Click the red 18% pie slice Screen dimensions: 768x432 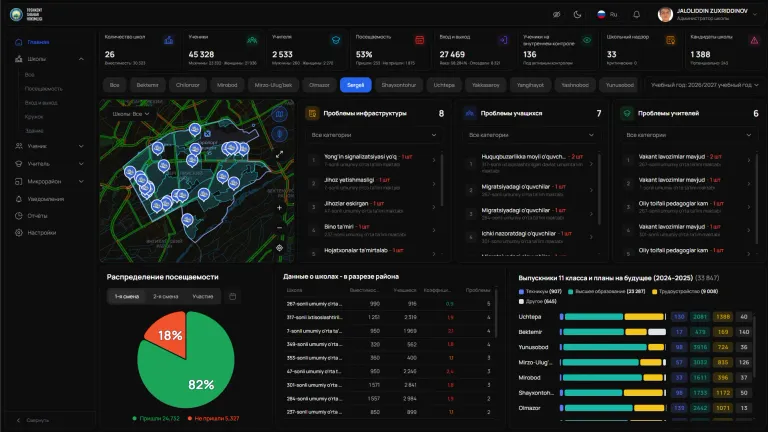(x=169, y=333)
